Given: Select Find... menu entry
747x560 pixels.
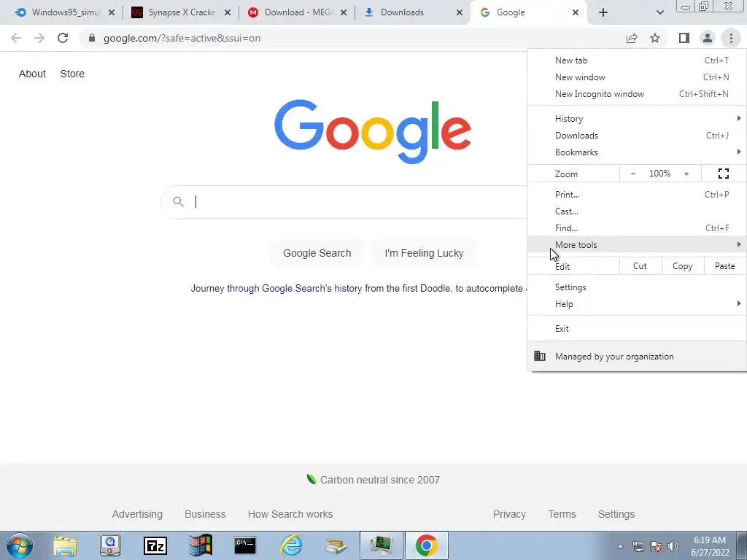Looking at the screenshot, I should click(637, 227).
